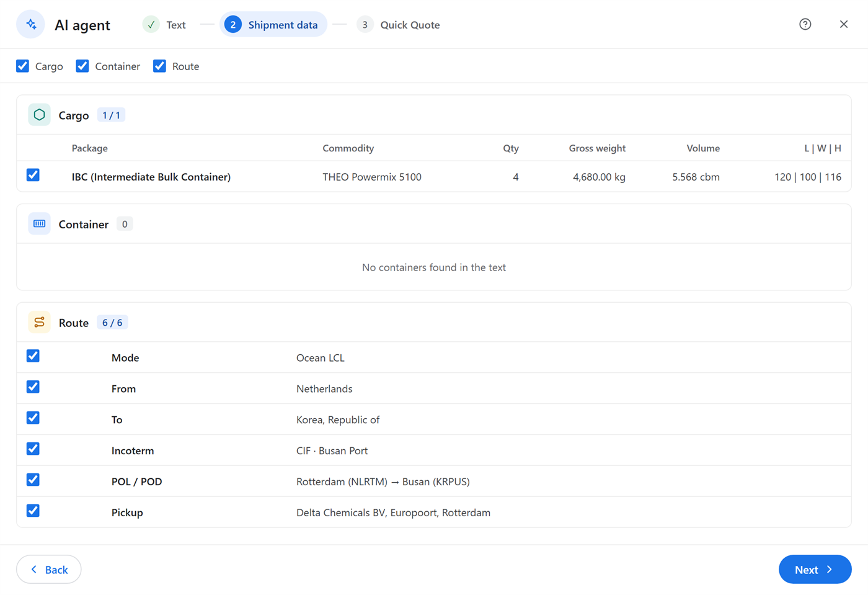
Task: Proceed with the Next button
Action: click(815, 570)
